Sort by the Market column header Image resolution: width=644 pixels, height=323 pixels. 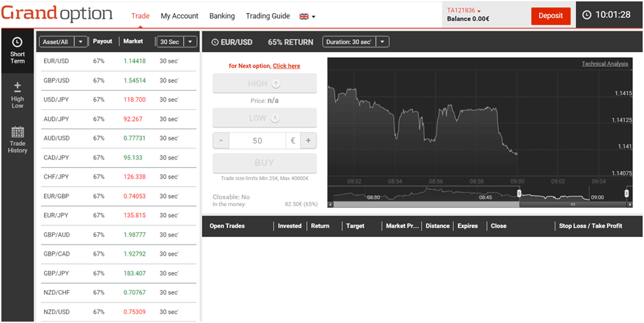133,41
